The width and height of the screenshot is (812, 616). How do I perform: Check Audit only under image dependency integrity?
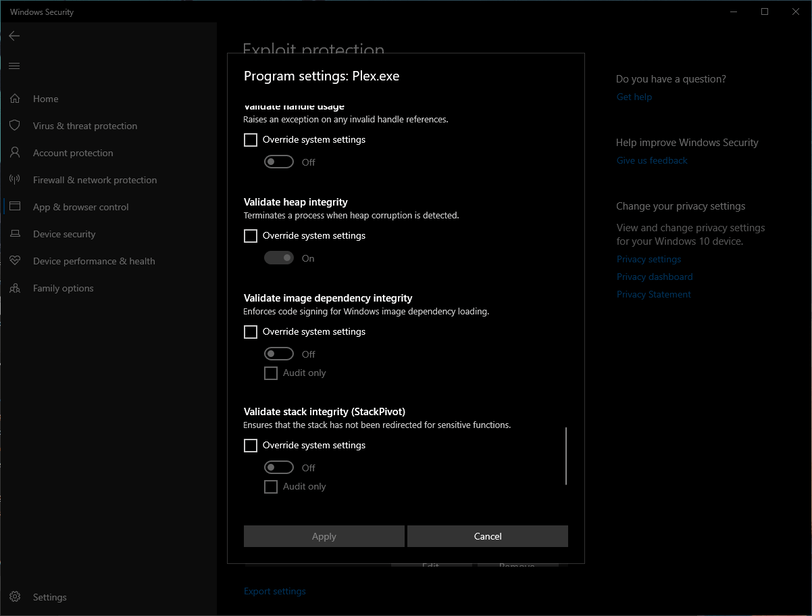tap(270, 373)
